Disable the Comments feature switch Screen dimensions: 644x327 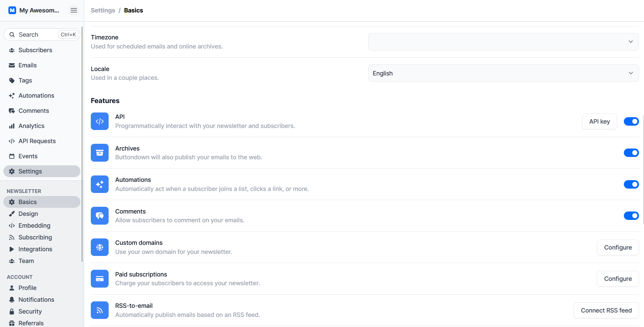tap(631, 216)
